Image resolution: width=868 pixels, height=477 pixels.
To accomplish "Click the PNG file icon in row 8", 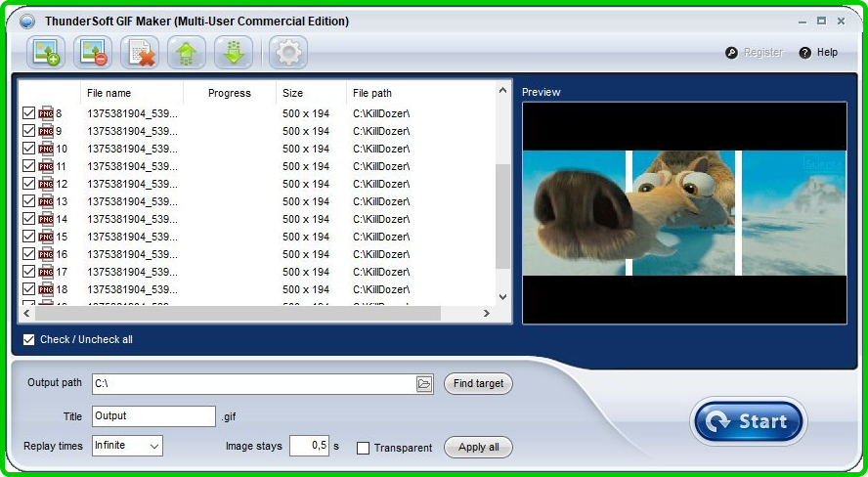I will coord(46,113).
